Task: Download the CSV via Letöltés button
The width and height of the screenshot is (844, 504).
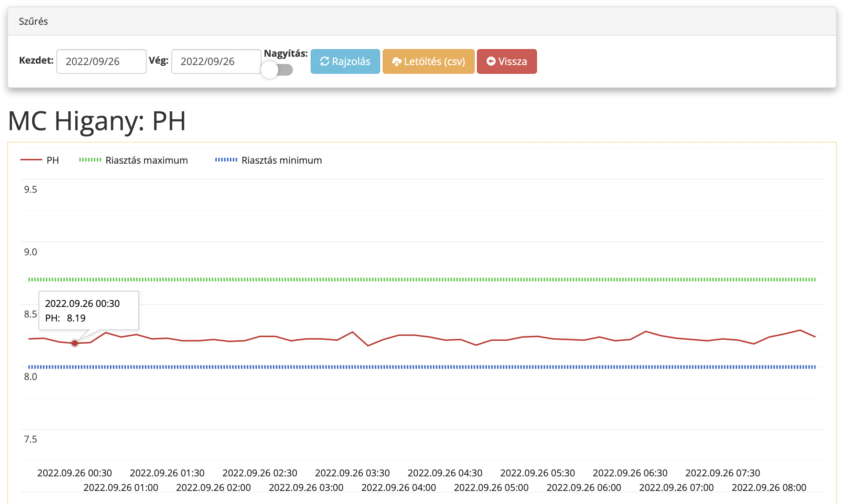Action: pos(428,61)
